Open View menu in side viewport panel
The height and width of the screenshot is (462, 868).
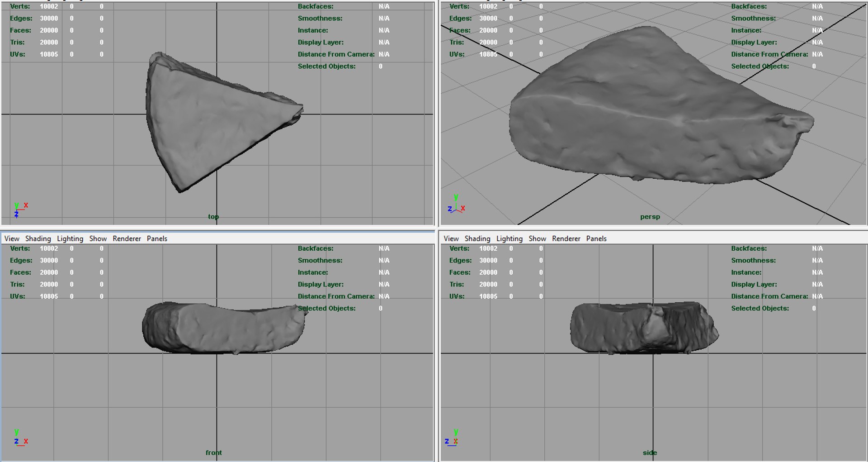[x=451, y=238]
